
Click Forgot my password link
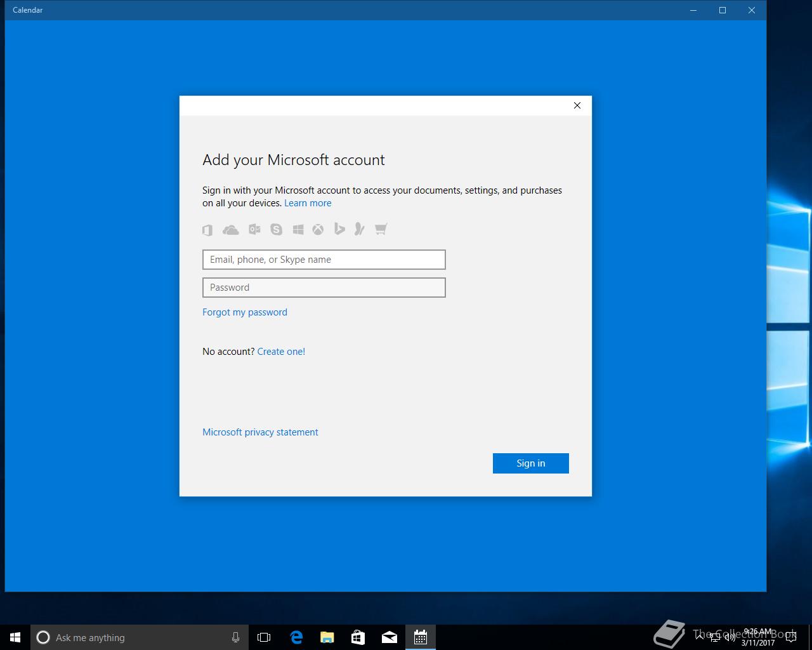coord(245,312)
